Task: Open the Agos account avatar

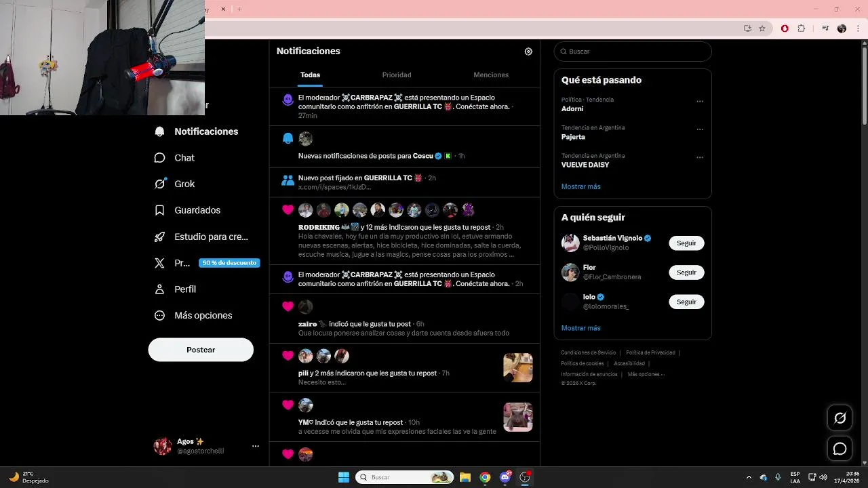Action: (163, 446)
